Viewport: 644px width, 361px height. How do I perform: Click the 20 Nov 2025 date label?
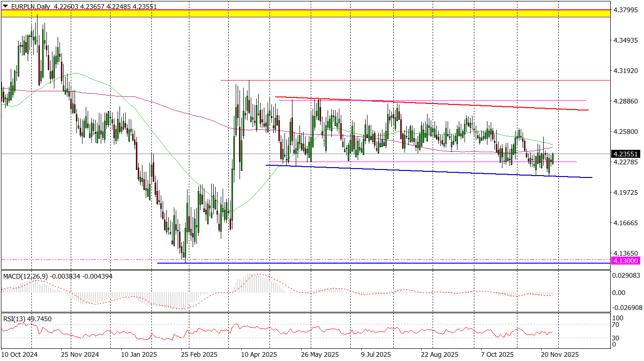tap(560, 354)
